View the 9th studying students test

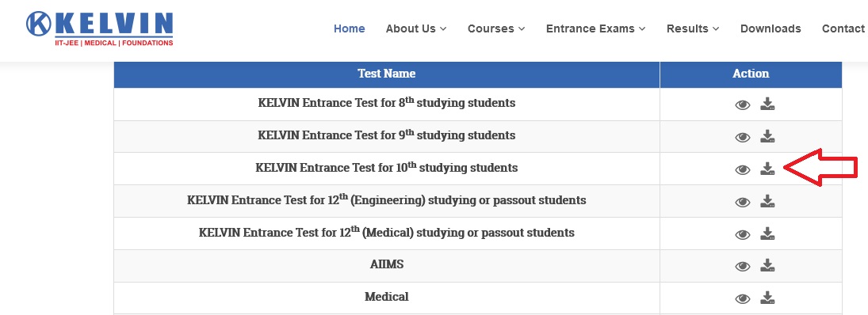pyautogui.click(x=742, y=137)
